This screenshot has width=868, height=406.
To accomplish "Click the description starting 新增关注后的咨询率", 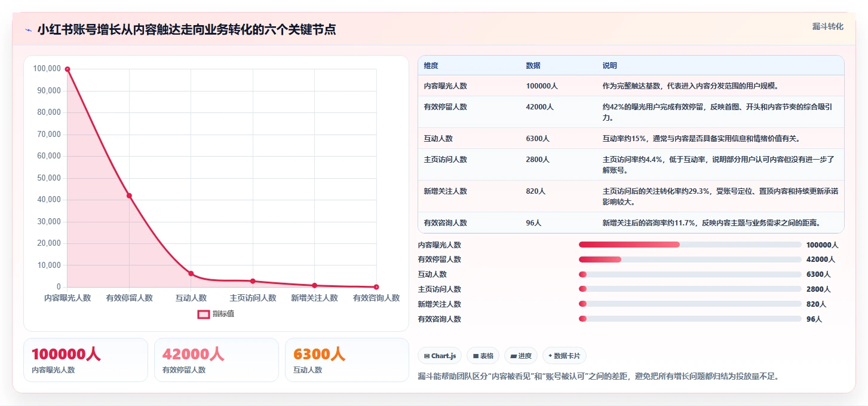I will (x=711, y=223).
